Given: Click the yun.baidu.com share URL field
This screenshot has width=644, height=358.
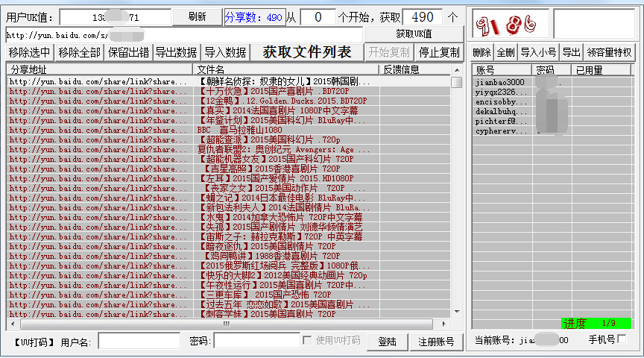Looking at the screenshot, I should click(x=184, y=35).
